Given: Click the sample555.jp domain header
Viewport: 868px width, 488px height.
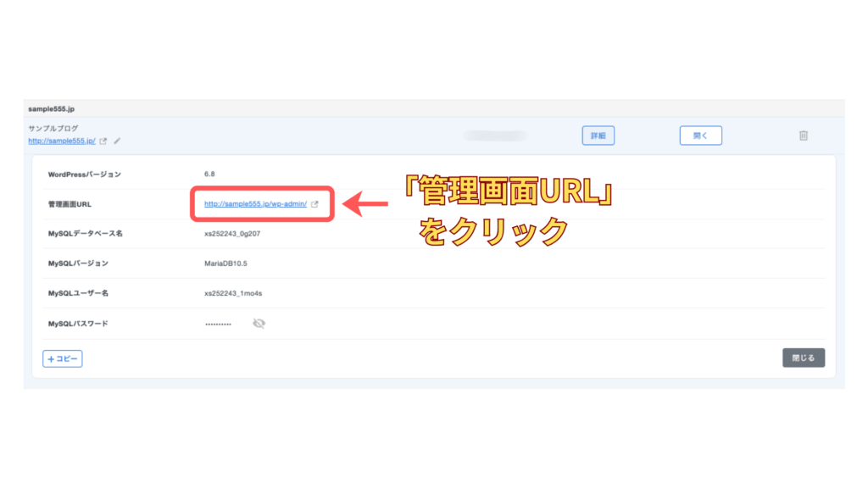Looking at the screenshot, I should (53, 109).
